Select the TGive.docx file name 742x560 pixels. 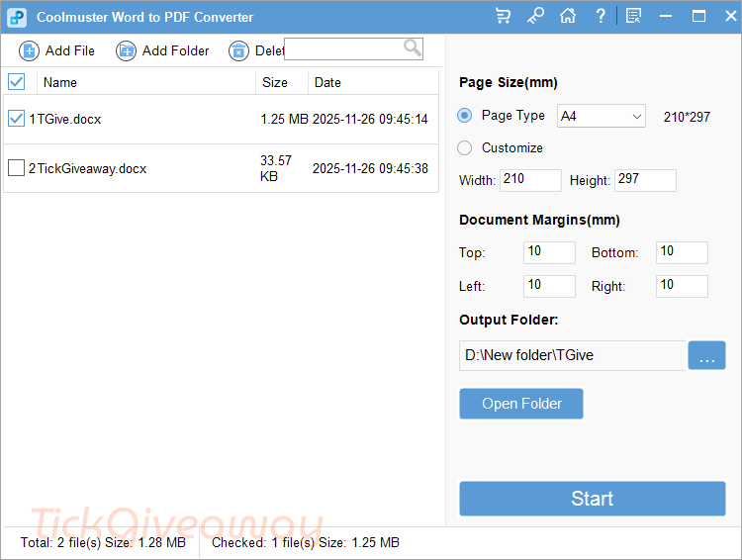[x=69, y=119]
